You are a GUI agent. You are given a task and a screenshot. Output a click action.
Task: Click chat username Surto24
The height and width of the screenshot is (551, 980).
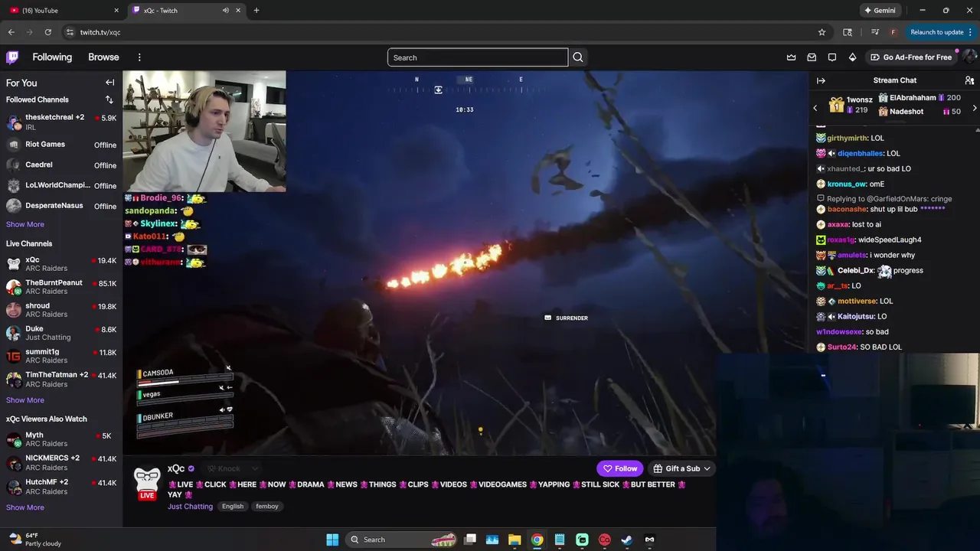click(x=842, y=347)
